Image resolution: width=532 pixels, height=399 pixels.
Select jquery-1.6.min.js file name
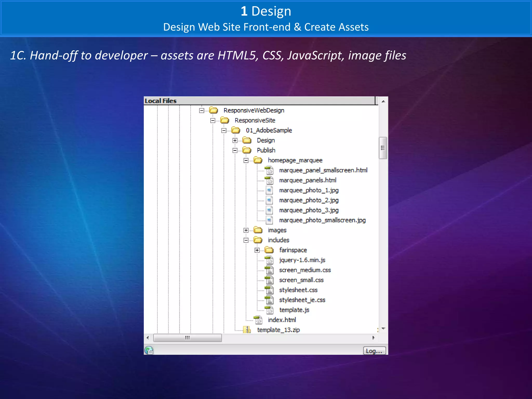(x=302, y=260)
